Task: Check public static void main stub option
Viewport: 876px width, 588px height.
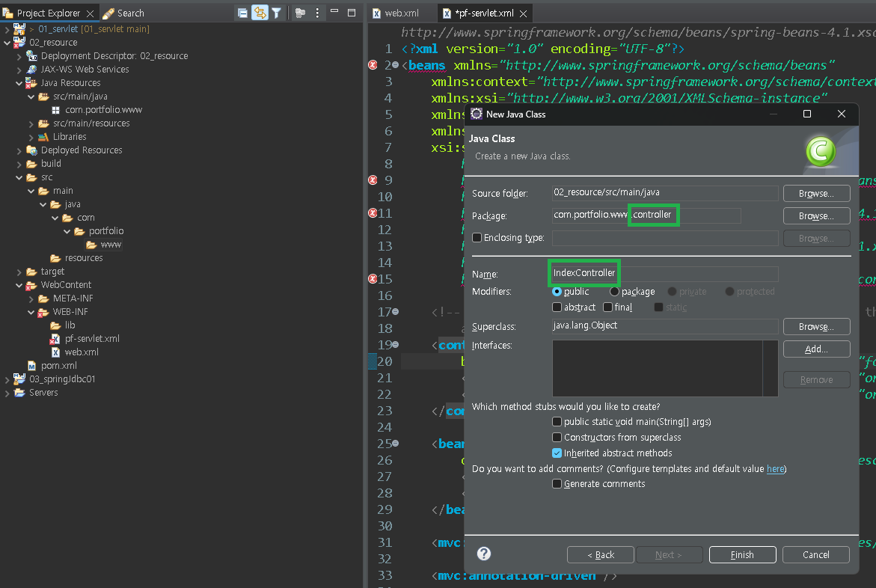Action: 557,422
